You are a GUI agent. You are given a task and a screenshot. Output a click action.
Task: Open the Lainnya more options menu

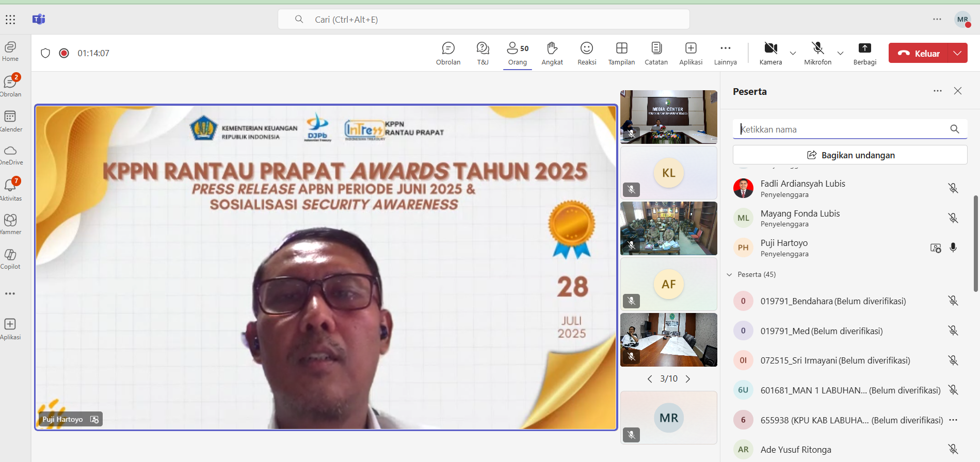725,54
